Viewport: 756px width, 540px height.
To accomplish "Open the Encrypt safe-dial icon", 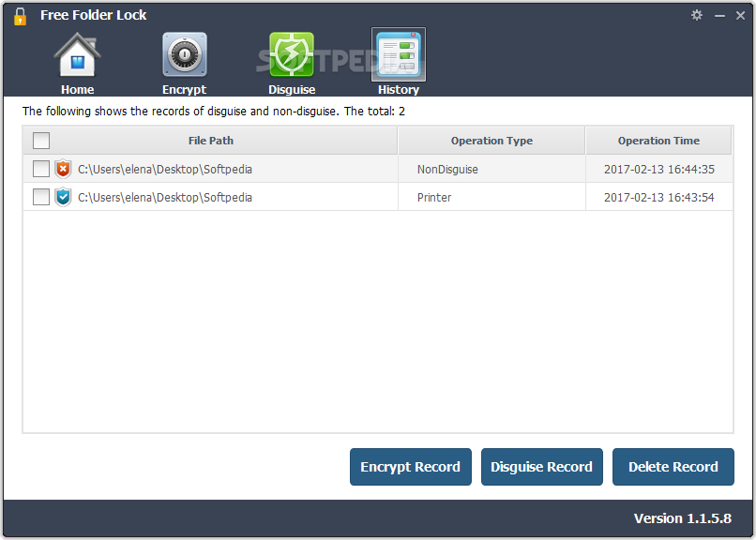I will tap(185, 54).
